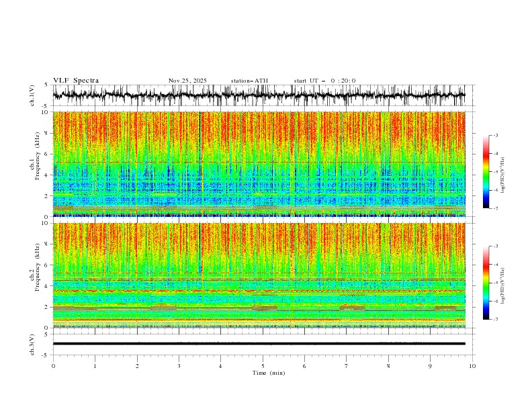Select the "Time (min)" axis label

269,373
